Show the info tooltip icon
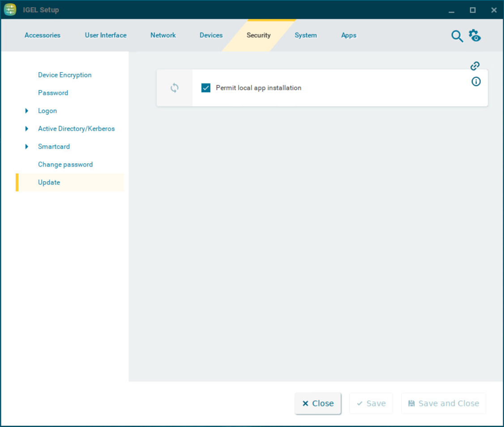This screenshot has height=427, width=504. 476,81
